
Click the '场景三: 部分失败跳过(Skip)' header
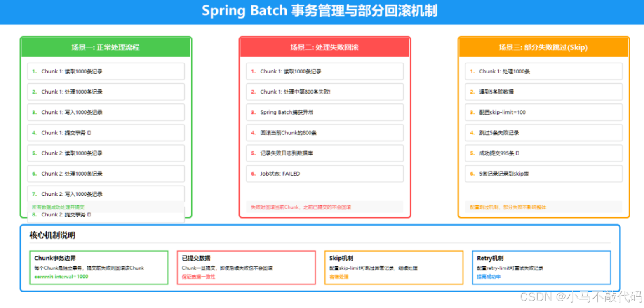(543, 47)
